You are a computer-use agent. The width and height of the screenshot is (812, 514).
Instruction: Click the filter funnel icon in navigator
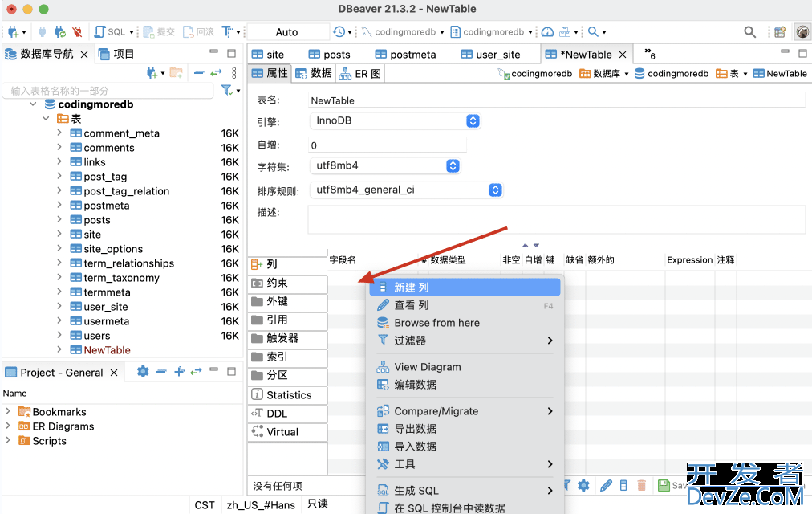pyautogui.click(x=227, y=90)
